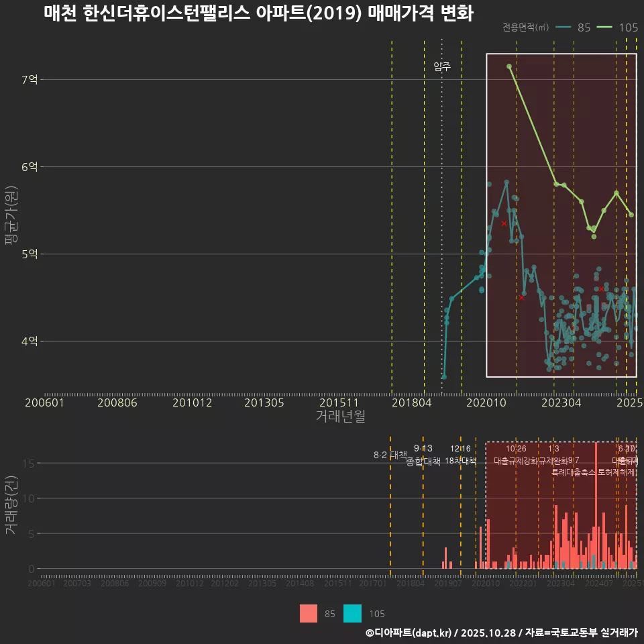The height and width of the screenshot is (644, 644).
Task: Click the 거래년월 axis title
Action: click(341, 416)
